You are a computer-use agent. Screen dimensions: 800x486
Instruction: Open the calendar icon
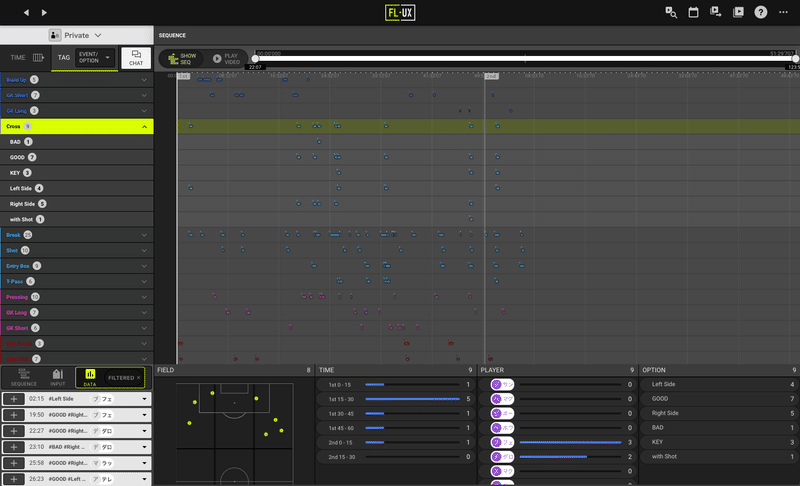[693, 12]
